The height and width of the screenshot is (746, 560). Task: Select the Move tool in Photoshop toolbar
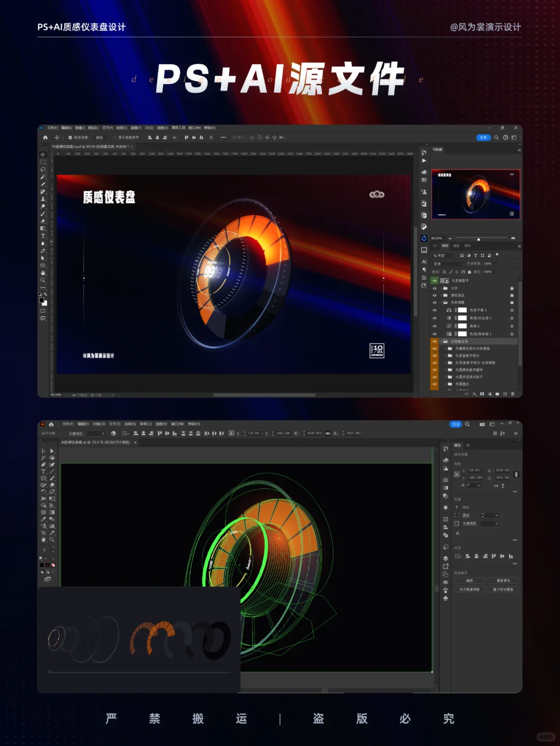tap(43, 154)
